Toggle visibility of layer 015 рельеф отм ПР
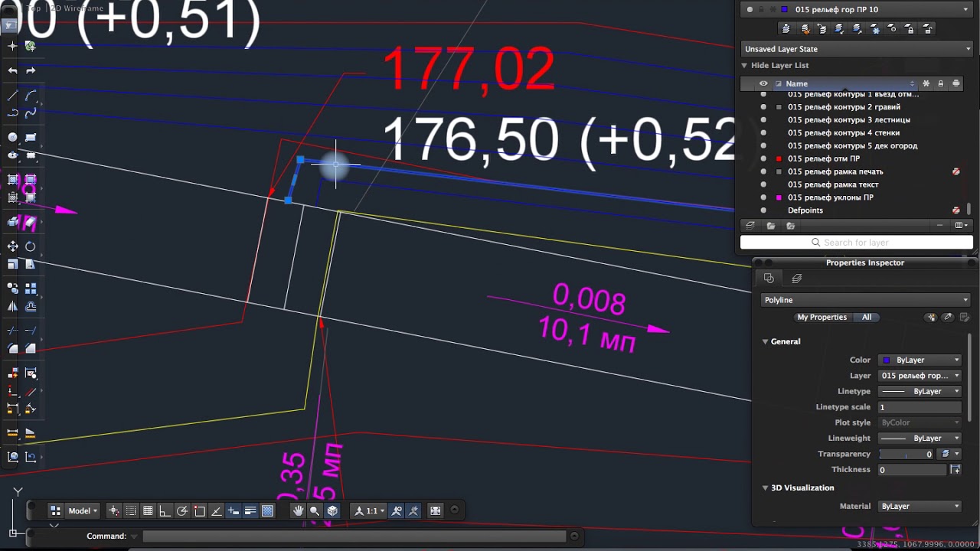 [x=763, y=158]
